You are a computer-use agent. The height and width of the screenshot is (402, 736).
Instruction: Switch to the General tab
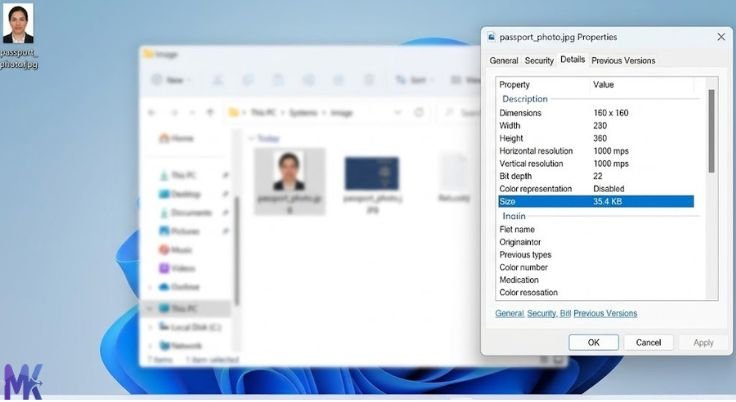tap(504, 61)
